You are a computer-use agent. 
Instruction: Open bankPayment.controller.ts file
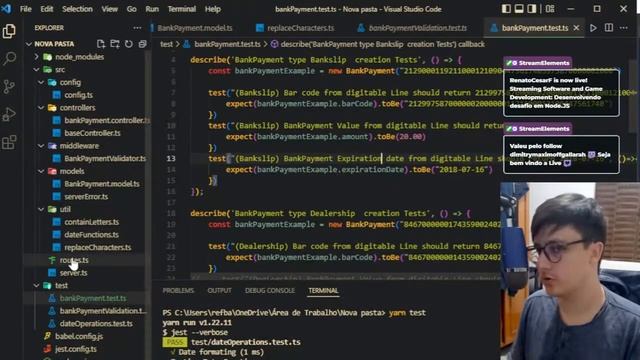[107, 120]
